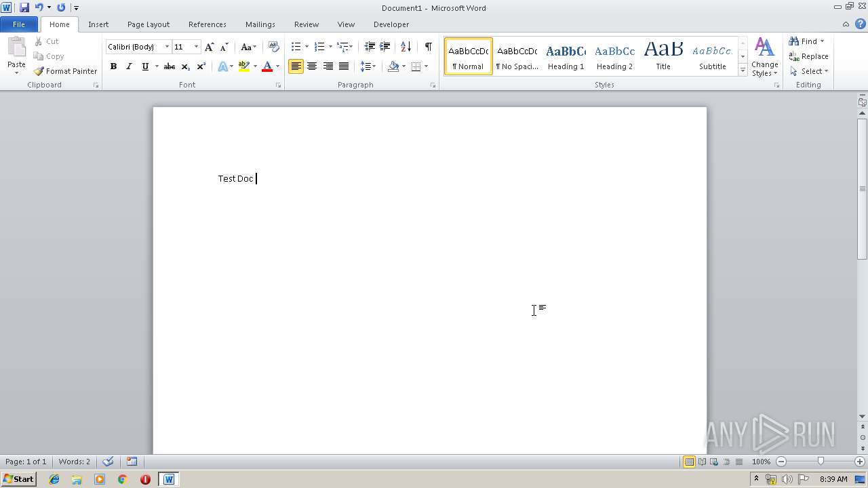
Task: Apply the Title style
Action: point(663,56)
